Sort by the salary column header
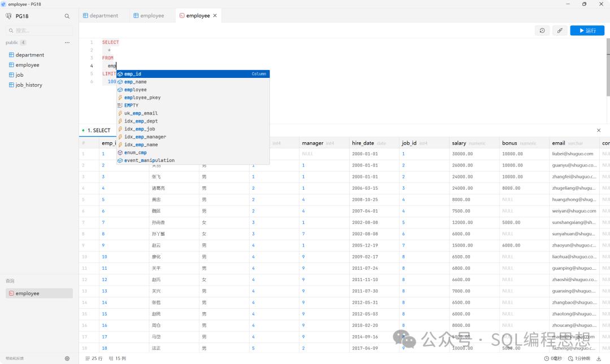Screen dimensions: 610x364 [459, 143]
